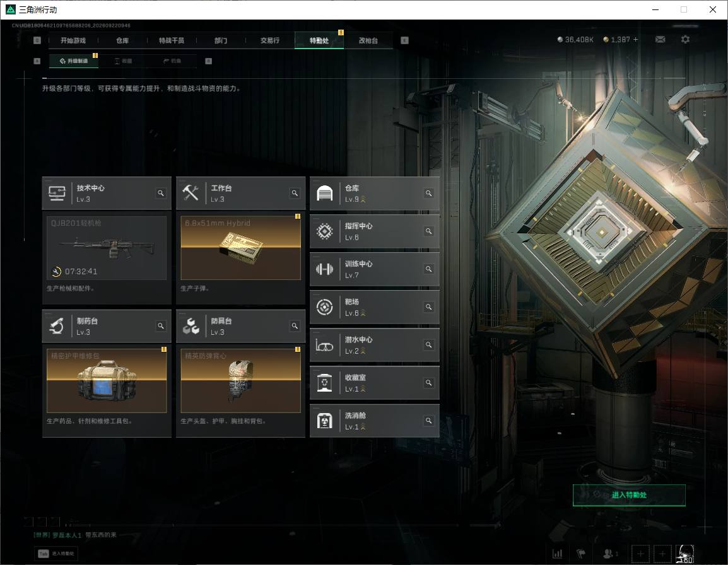Add currency with the plus sign

click(636, 40)
